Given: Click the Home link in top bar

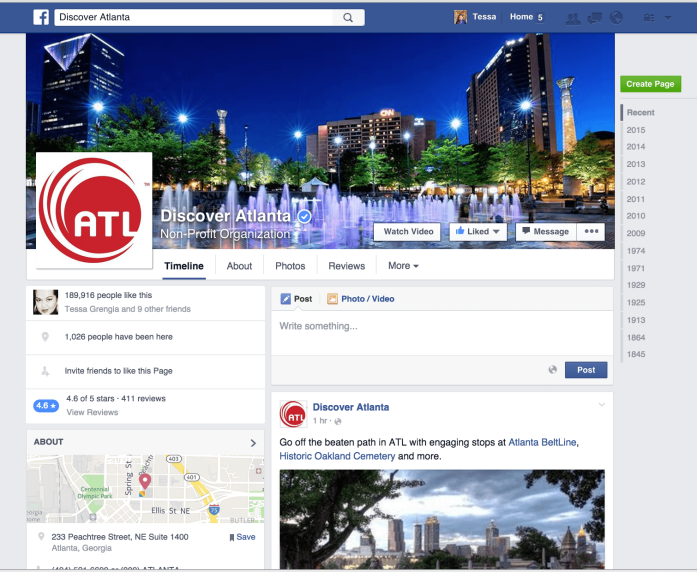Looking at the screenshot, I should click(x=521, y=17).
